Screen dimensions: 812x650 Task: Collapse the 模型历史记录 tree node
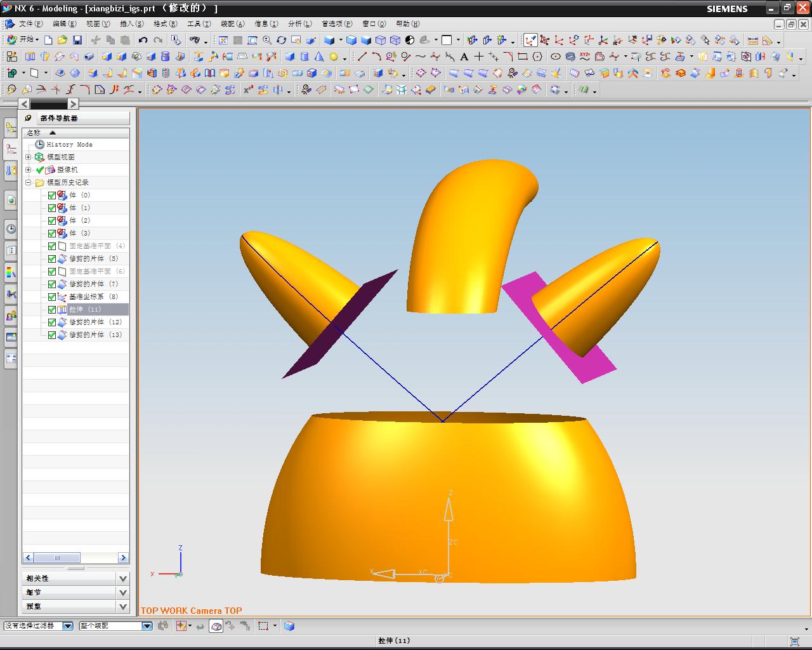pos(28,182)
